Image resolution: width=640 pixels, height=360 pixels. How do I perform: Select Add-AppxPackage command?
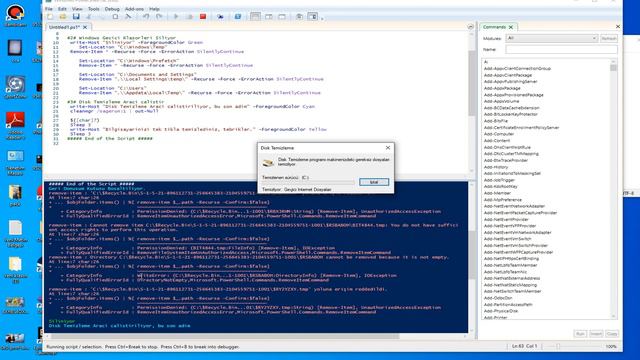(x=502, y=88)
